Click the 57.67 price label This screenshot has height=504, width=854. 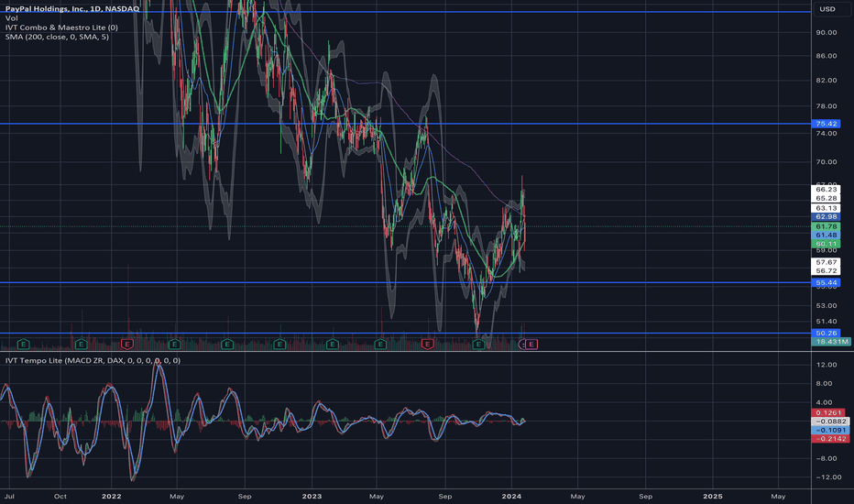coord(826,262)
